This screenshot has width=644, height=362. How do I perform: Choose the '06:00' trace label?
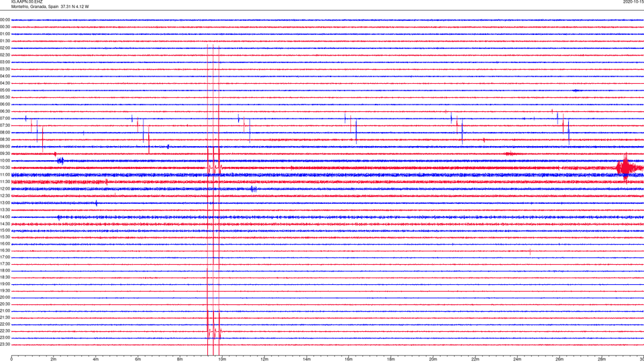[5, 105]
